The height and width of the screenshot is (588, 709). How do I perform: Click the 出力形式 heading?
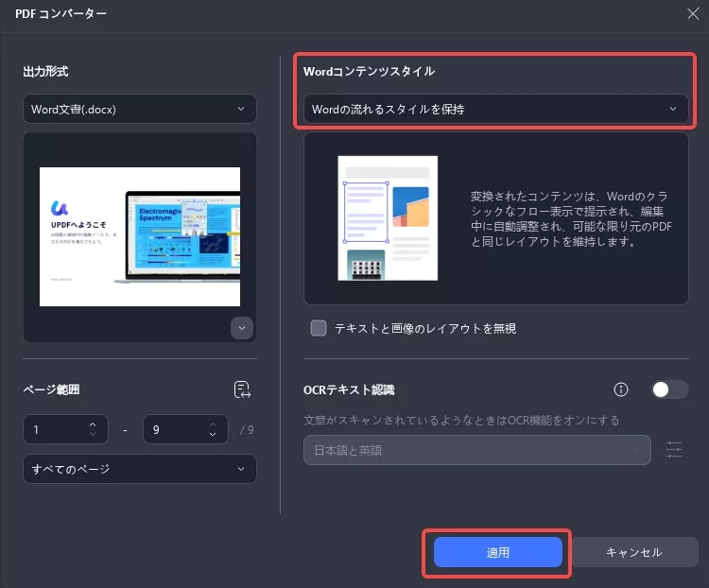[x=45, y=72]
